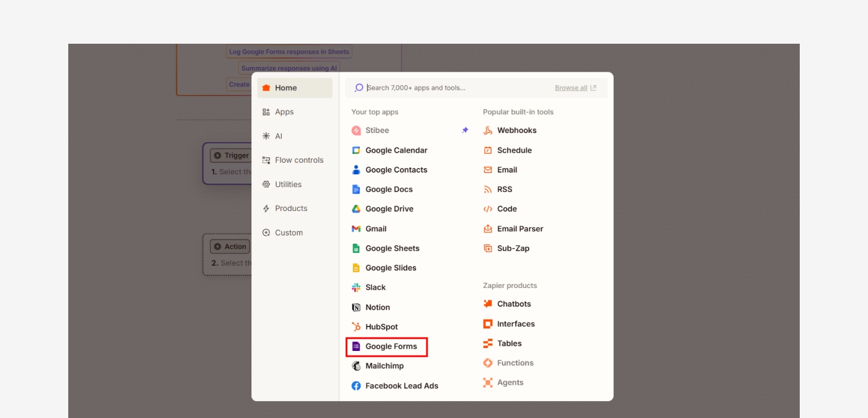Pick the Agents product icon

pos(488,383)
